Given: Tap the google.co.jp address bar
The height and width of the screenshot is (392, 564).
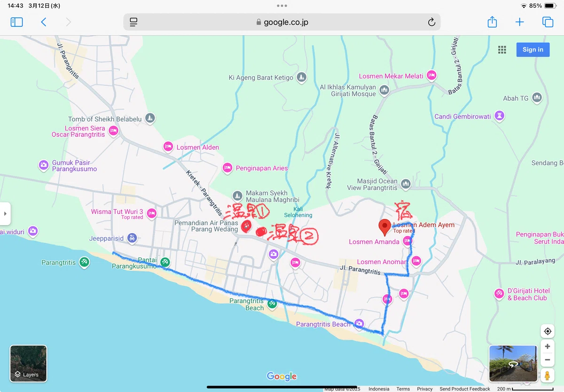Looking at the screenshot, I should tap(282, 22).
